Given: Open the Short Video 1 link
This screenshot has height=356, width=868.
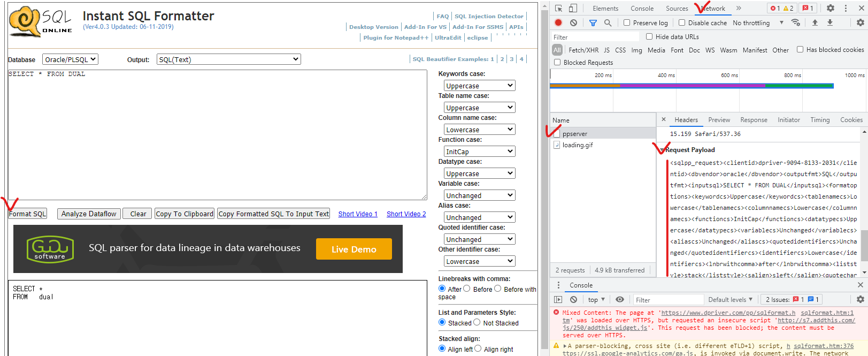Looking at the screenshot, I should click(358, 214).
